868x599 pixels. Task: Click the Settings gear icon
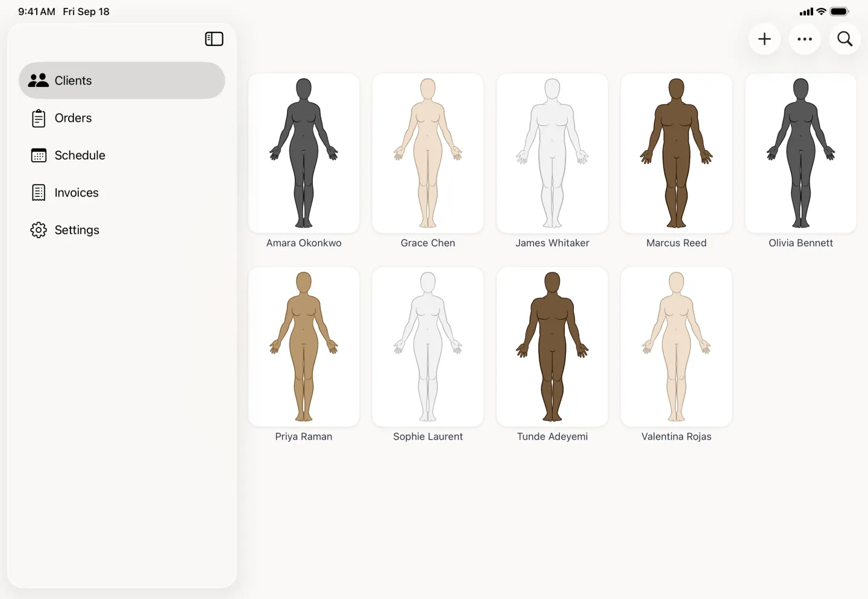[x=39, y=230]
